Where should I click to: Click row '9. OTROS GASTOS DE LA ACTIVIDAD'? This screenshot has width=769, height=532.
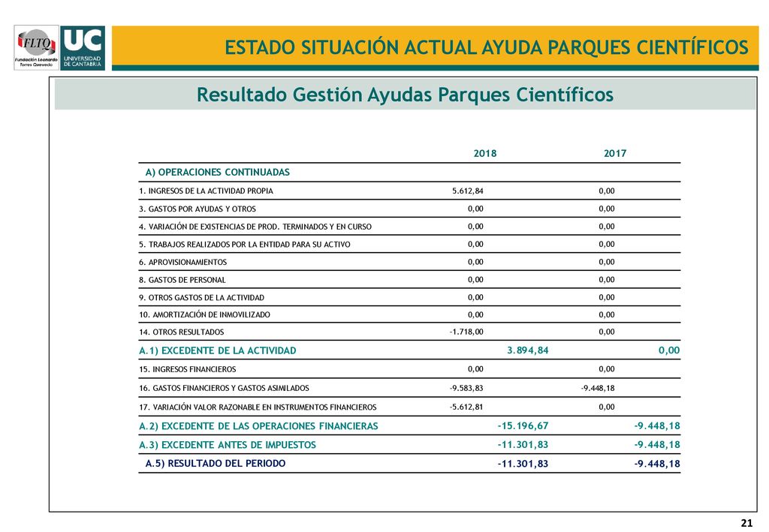pos(409,297)
